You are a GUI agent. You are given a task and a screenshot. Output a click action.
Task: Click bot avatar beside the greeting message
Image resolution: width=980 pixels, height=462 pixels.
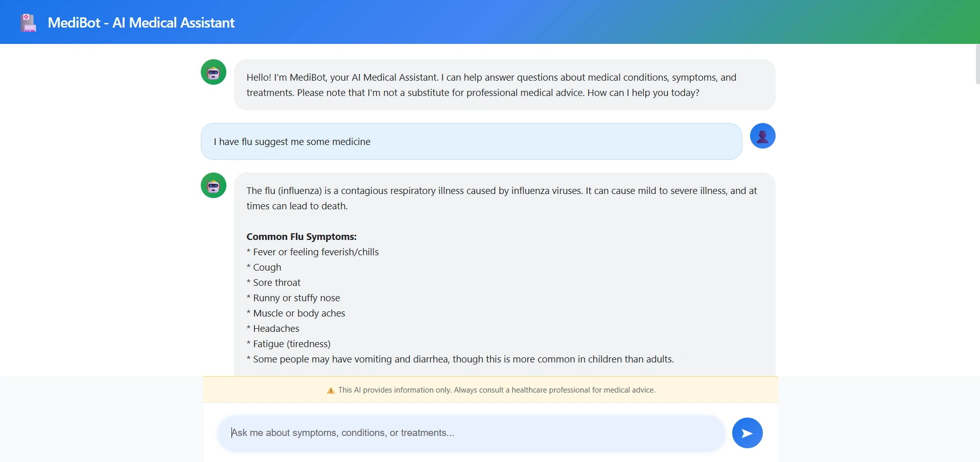[x=214, y=72]
